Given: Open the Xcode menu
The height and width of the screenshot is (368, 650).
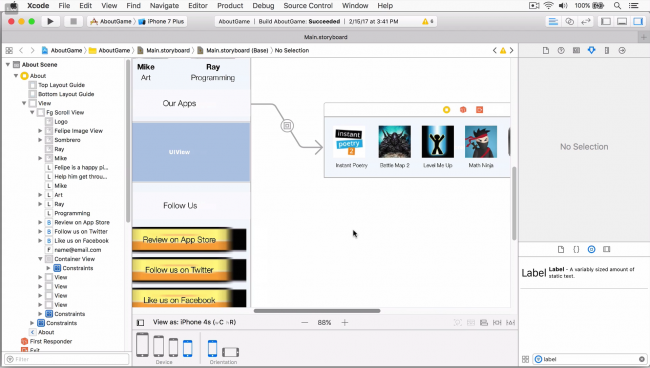Looking at the screenshot, I should [x=38, y=5].
